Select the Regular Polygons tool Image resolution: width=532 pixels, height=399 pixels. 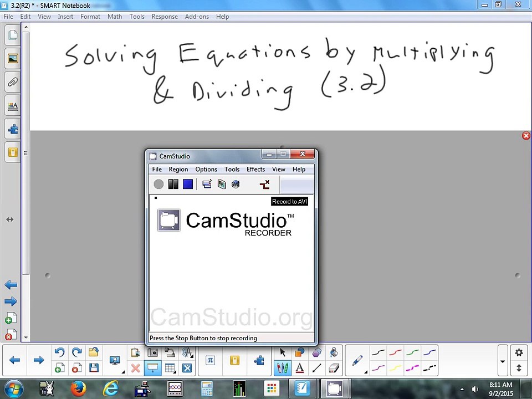tap(316, 352)
